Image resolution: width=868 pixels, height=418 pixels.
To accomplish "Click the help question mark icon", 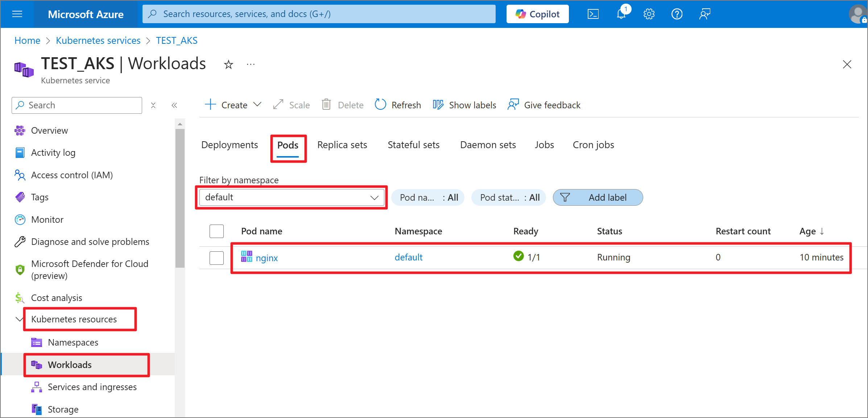I will click(677, 14).
